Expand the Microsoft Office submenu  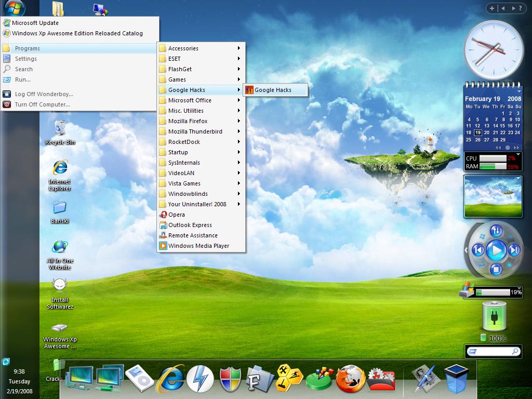tap(192, 100)
